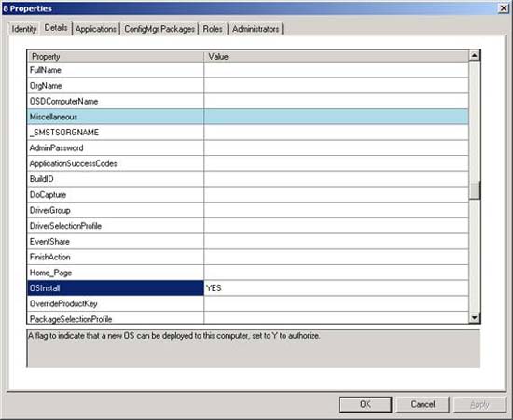
Task: Select the Miscellaneous category row
Action: pyautogui.click(x=248, y=117)
